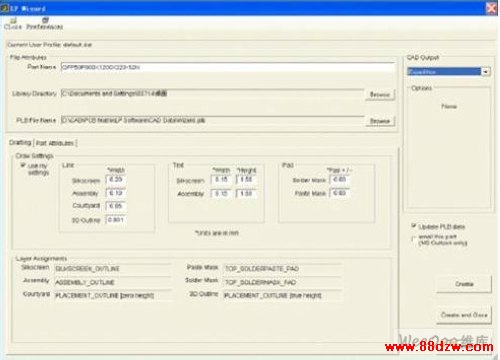This screenshot has width=500, height=360.
Task: Close the LP Wizard window
Action: (492, 8)
